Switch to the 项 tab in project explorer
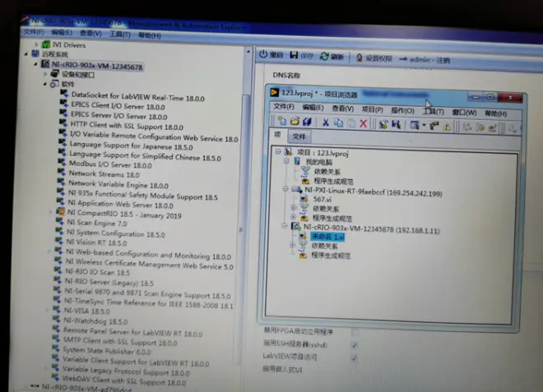Viewport: 543px width, 392px height. (x=278, y=135)
